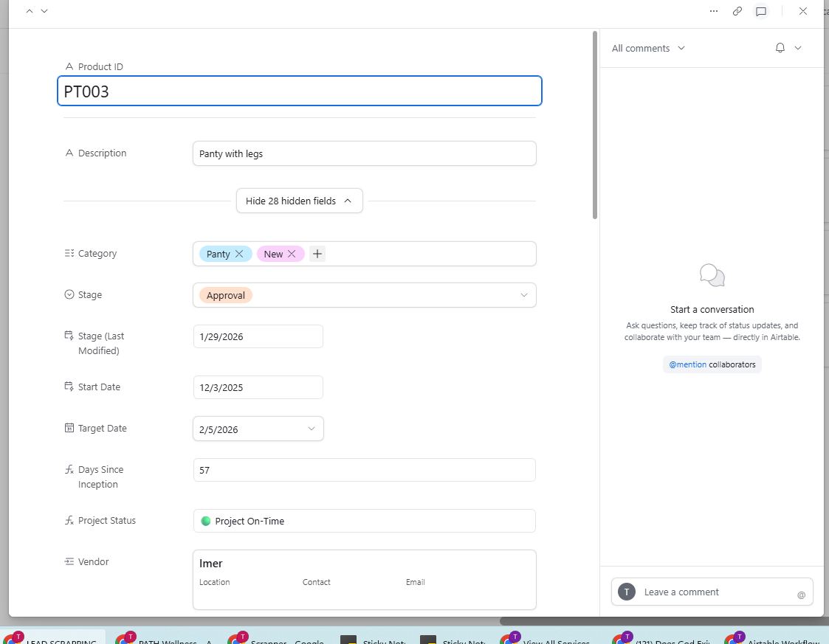This screenshot has width=829, height=644.
Task: Remove the New category tag
Action: click(x=292, y=254)
